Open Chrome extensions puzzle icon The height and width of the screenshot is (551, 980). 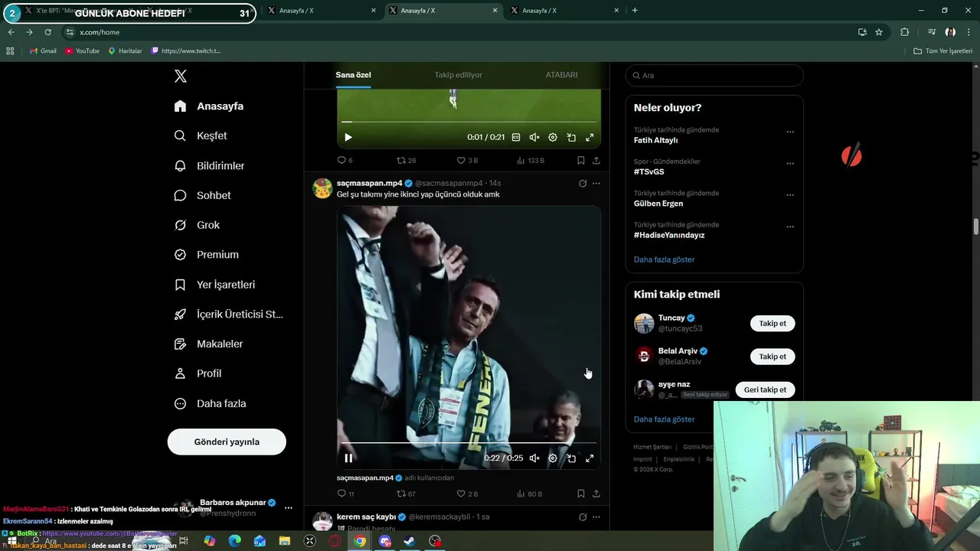(905, 32)
